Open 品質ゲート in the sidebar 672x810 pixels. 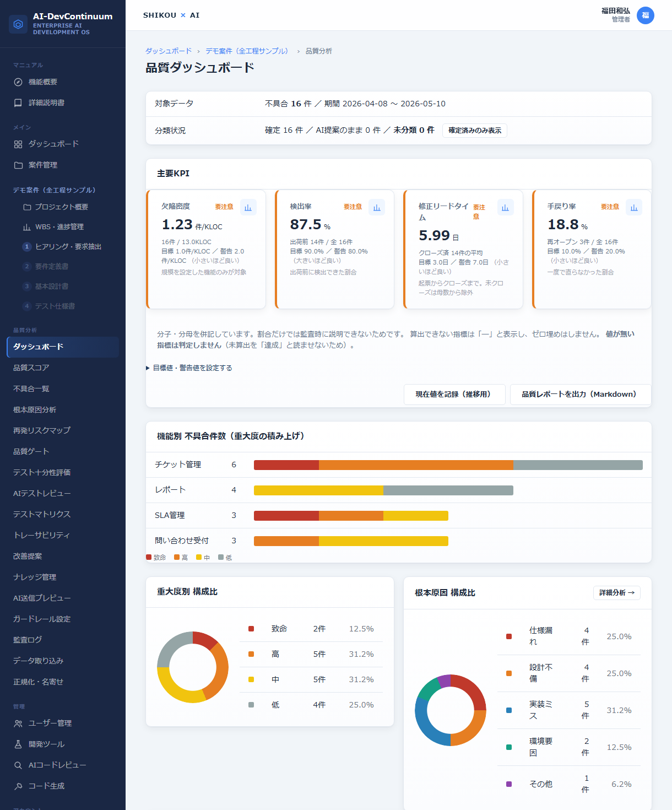[x=63, y=452]
